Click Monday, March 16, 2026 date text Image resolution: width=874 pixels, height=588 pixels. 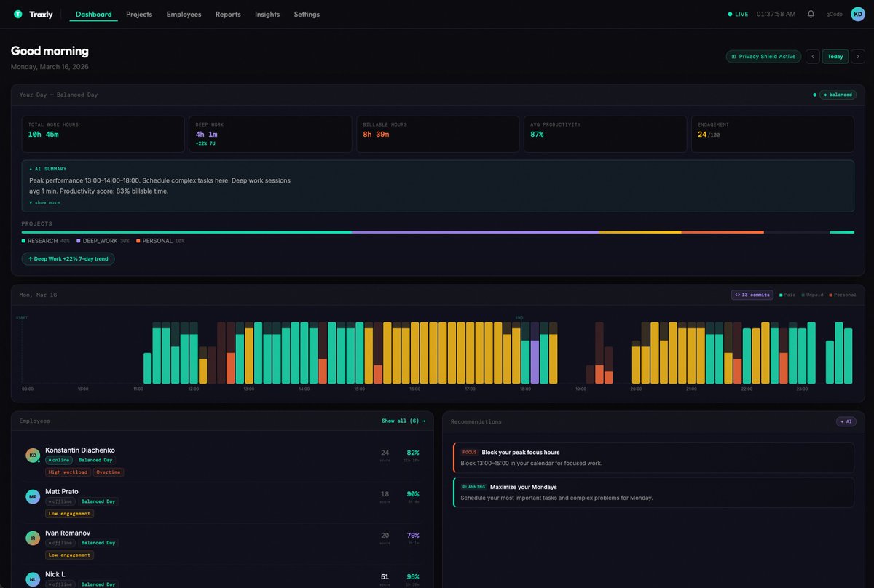tap(50, 67)
